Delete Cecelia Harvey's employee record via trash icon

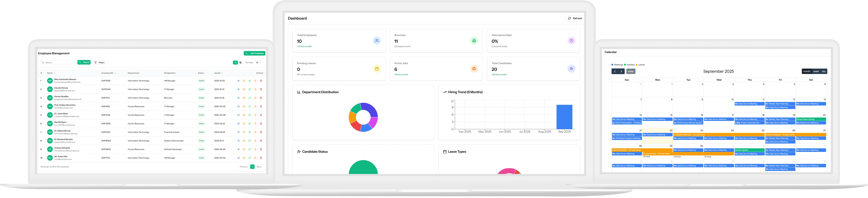click(x=261, y=89)
